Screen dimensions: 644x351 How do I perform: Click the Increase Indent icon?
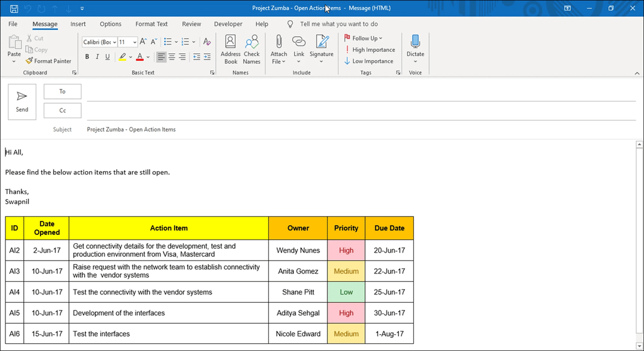pos(207,57)
